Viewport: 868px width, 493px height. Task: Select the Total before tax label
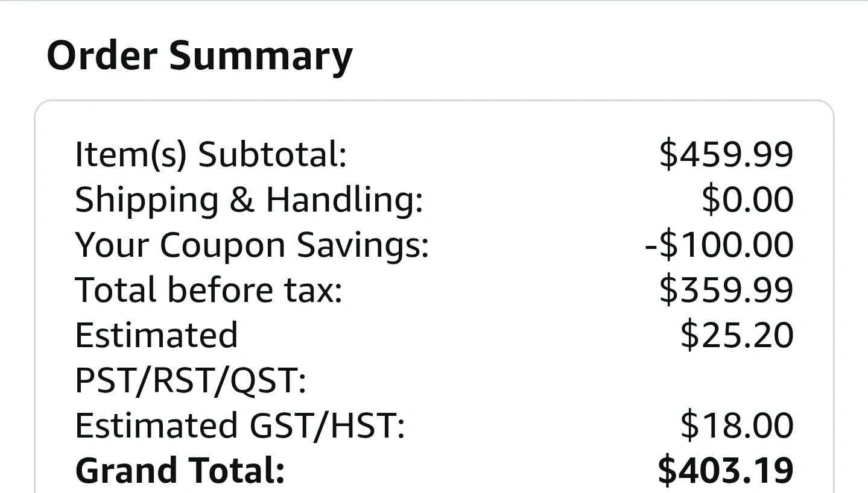[x=208, y=290]
